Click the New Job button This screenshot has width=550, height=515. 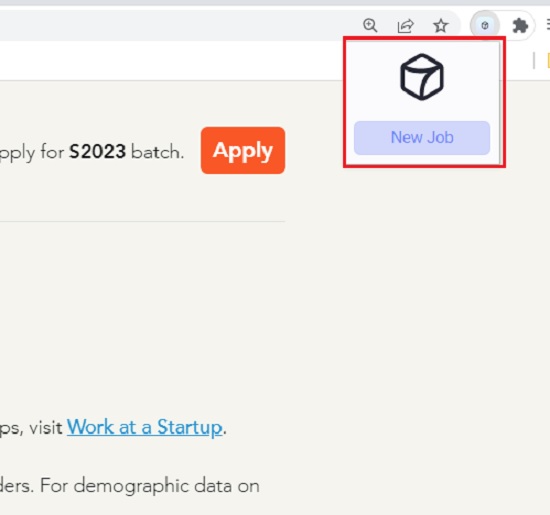[422, 138]
